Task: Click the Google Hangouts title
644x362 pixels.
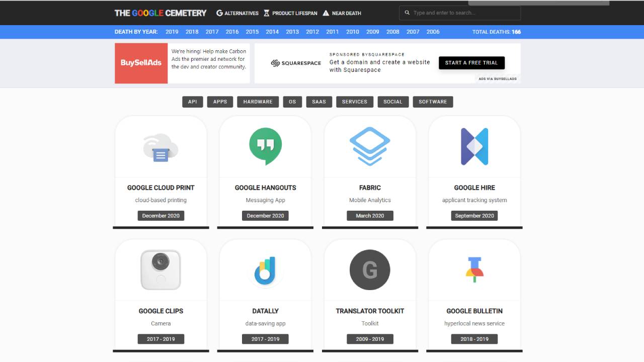Action: 266,188
